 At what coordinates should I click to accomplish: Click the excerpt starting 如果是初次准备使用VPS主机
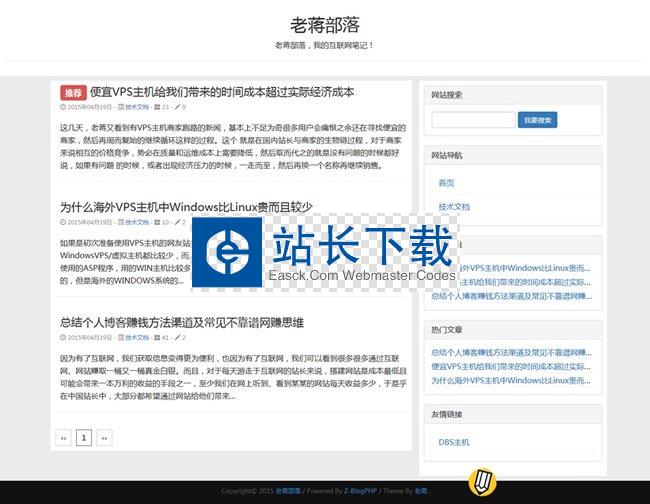125,262
